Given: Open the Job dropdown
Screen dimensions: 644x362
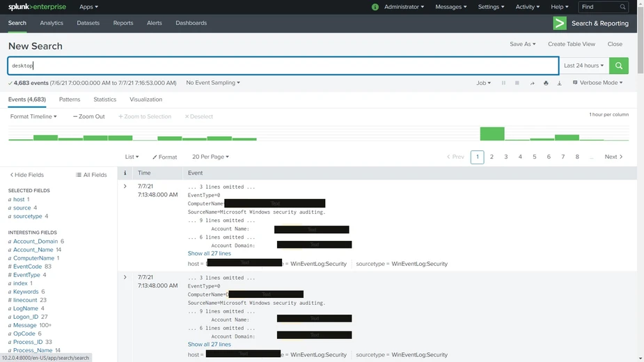Looking at the screenshot, I should click(x=483, y=83).
